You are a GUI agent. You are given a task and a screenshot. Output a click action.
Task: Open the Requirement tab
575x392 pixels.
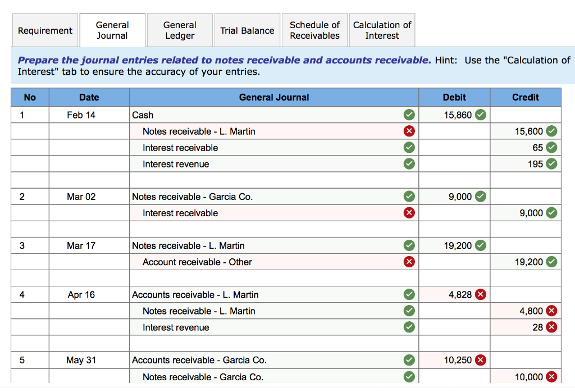pos(45,30)
